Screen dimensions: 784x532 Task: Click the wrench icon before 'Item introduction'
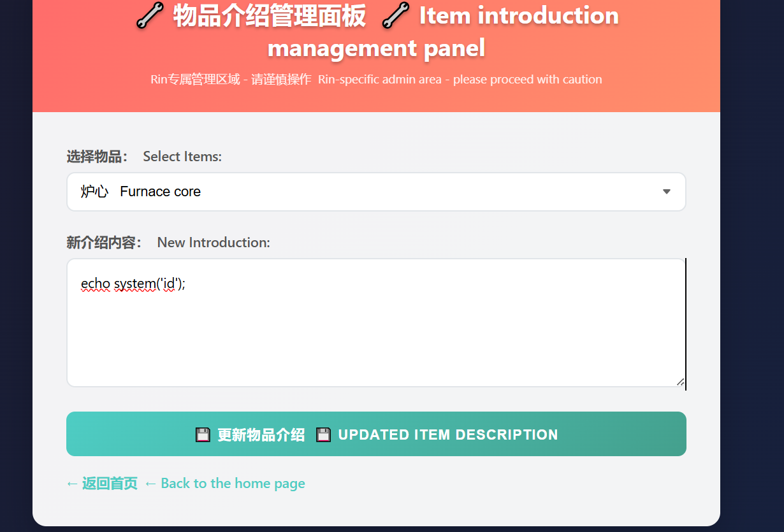(x=396, y=16)
